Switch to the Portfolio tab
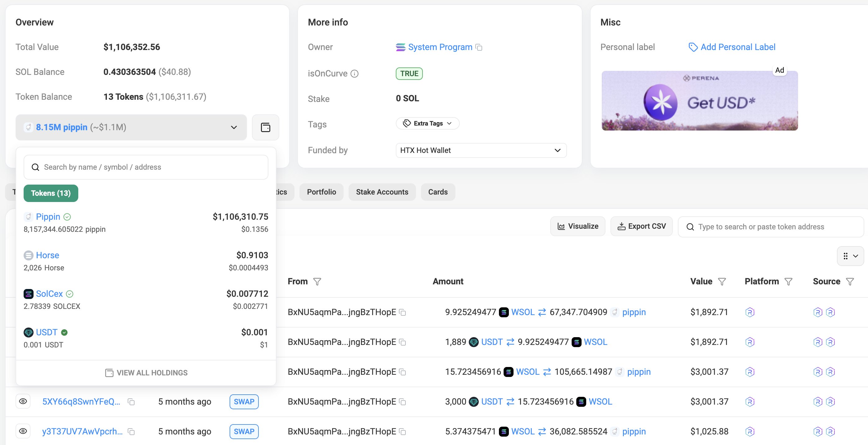This screenshot has height=445, width=868. [x=321, y=192]
